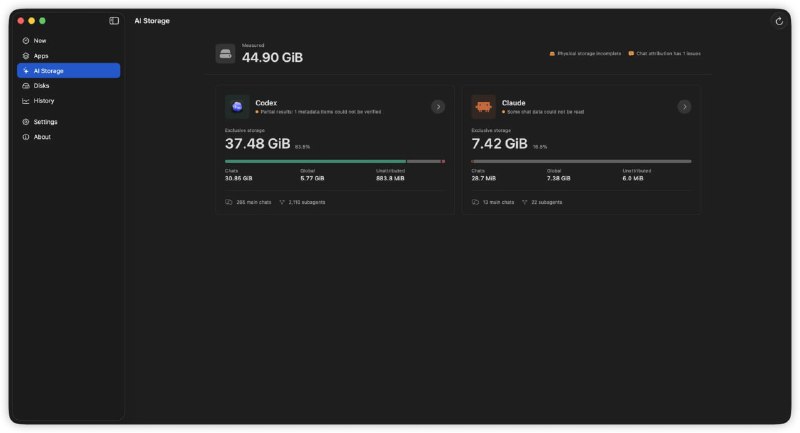
Task: Click Codex's 37.48 GiB exclusive storage
Action: pyautogui.click(x=258, y=144)
